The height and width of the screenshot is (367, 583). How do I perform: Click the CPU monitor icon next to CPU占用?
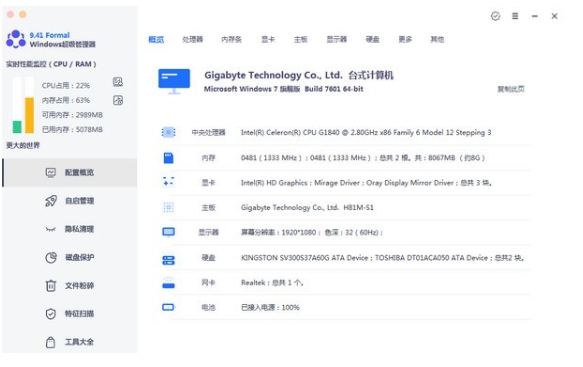point(118,82)
